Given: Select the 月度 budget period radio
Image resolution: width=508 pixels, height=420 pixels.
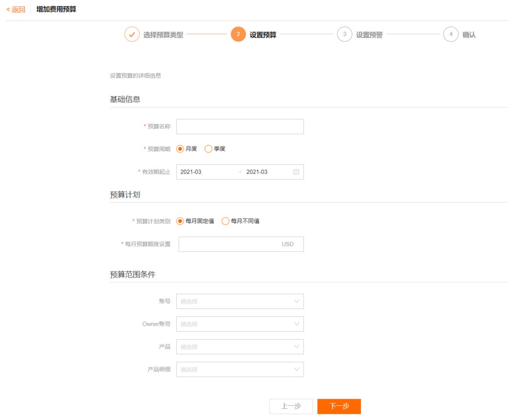Looking at the screenshot, I should pyautogui.click(x=180, y=149).
